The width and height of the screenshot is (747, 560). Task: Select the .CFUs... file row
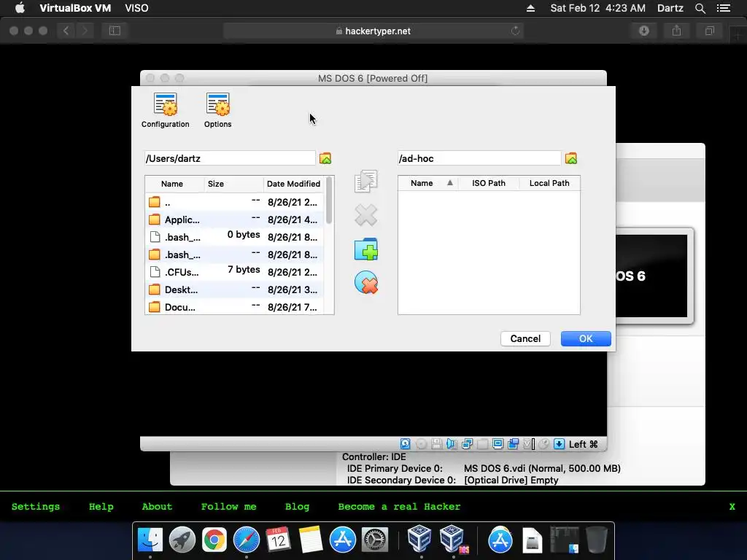point(234,272)
